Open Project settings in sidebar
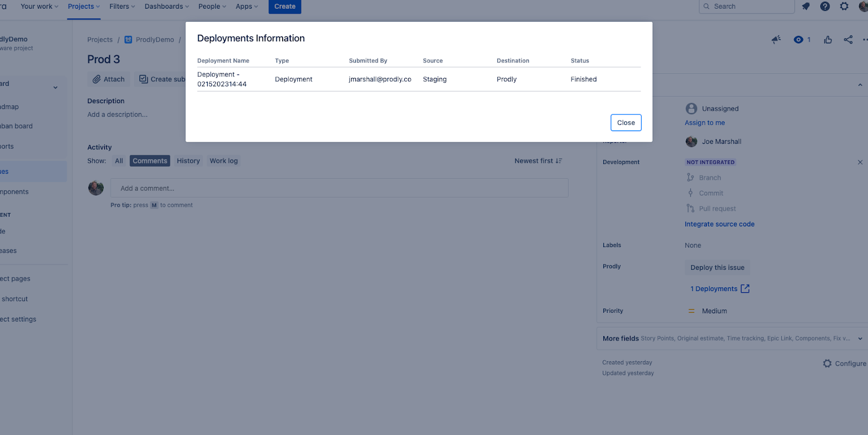The height and width of the screenshot is (435, 868). pyautogui.click(x=19, y=319)
